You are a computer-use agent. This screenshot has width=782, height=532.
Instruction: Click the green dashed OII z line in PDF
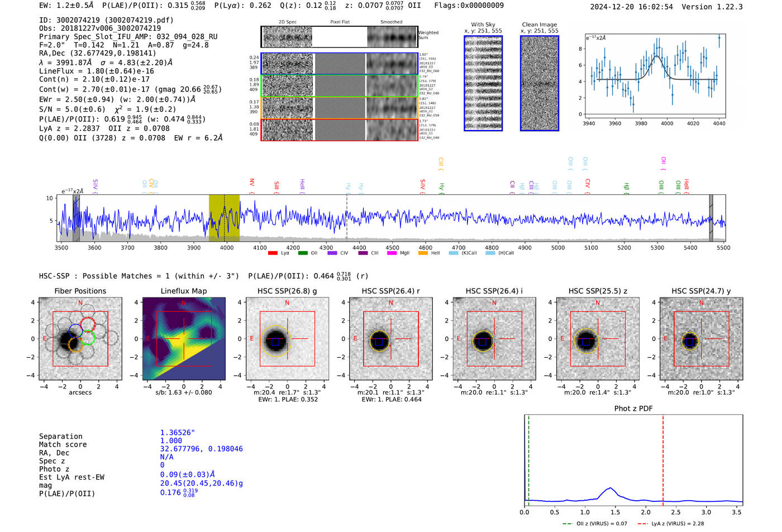point(528,460)
